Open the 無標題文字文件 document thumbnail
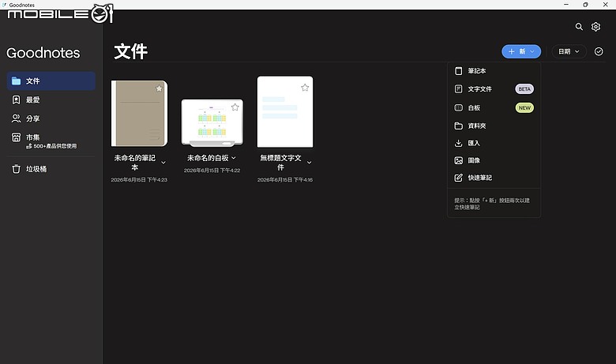616x364 pixels. click(285, 111)
